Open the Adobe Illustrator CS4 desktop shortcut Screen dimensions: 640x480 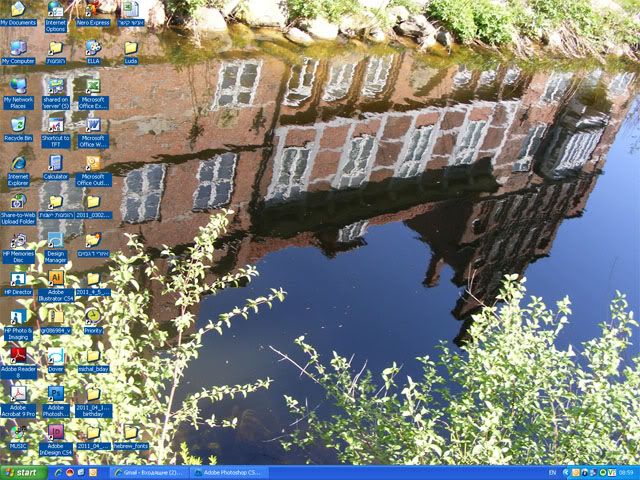[x=56, y=279]
